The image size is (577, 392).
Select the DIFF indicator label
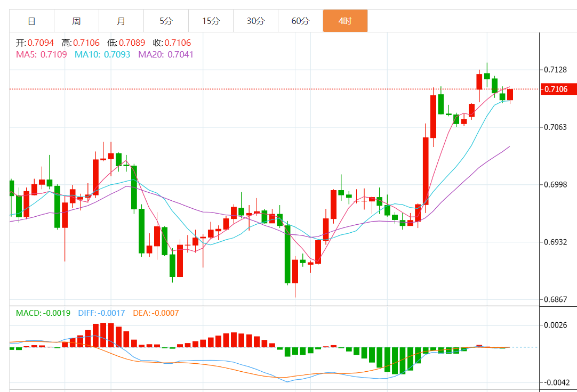101,313
